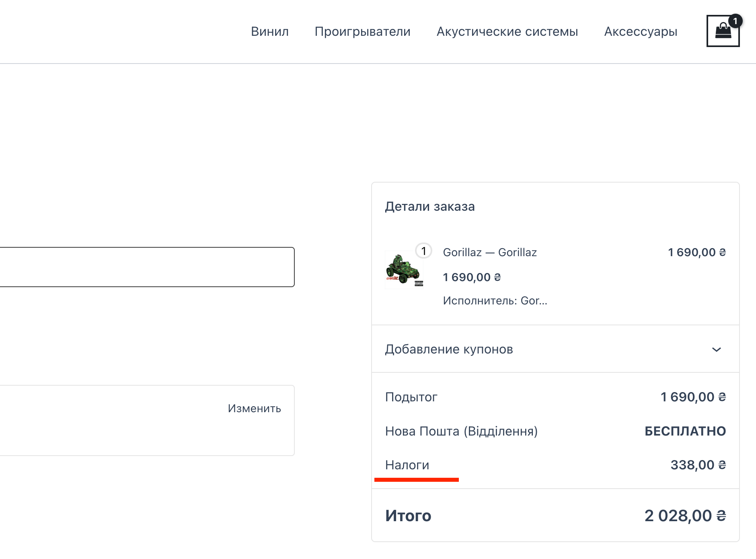756x559 pixels.
Task: Click the quantity badge on album thumbnail
Action: tap(423, 251)
